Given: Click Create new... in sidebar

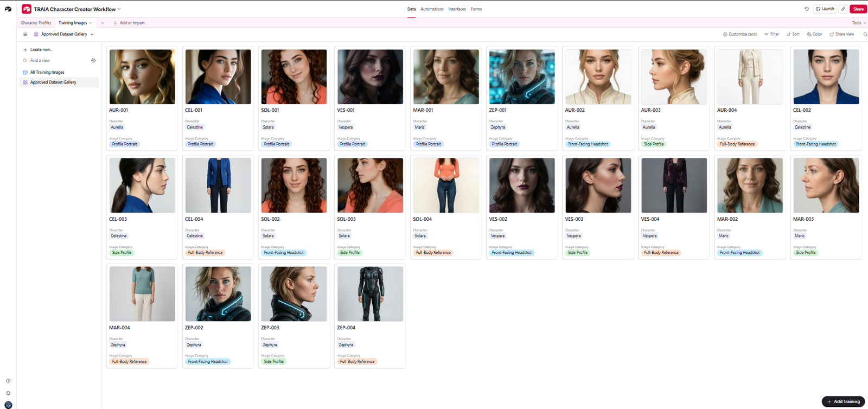Looking at the screenshot, I should (x=41, y=49).
